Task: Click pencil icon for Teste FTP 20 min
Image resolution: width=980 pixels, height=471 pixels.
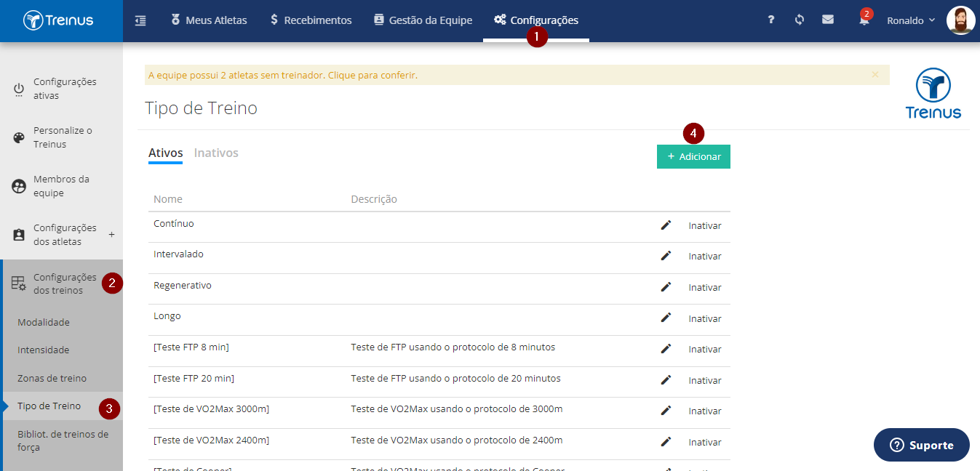Action: (x=666, y=380)
